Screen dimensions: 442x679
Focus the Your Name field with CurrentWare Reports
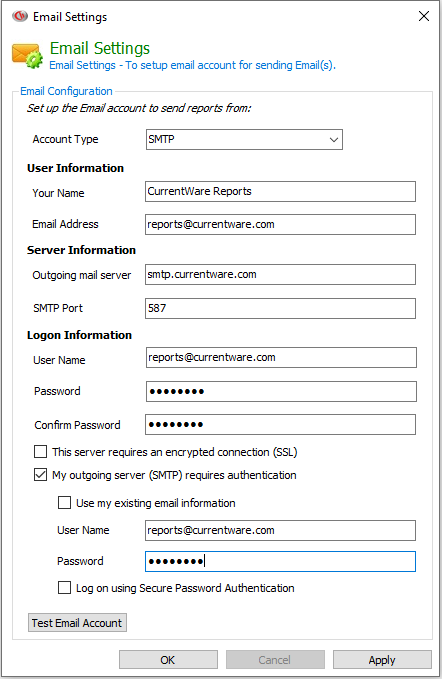pyautogui.click(x=281, y=191)
